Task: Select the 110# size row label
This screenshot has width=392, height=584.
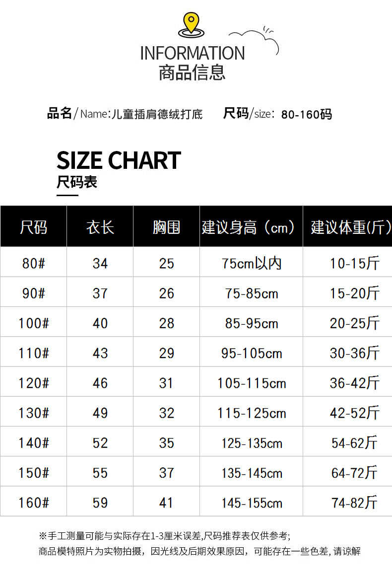Action: coord(33,353)
